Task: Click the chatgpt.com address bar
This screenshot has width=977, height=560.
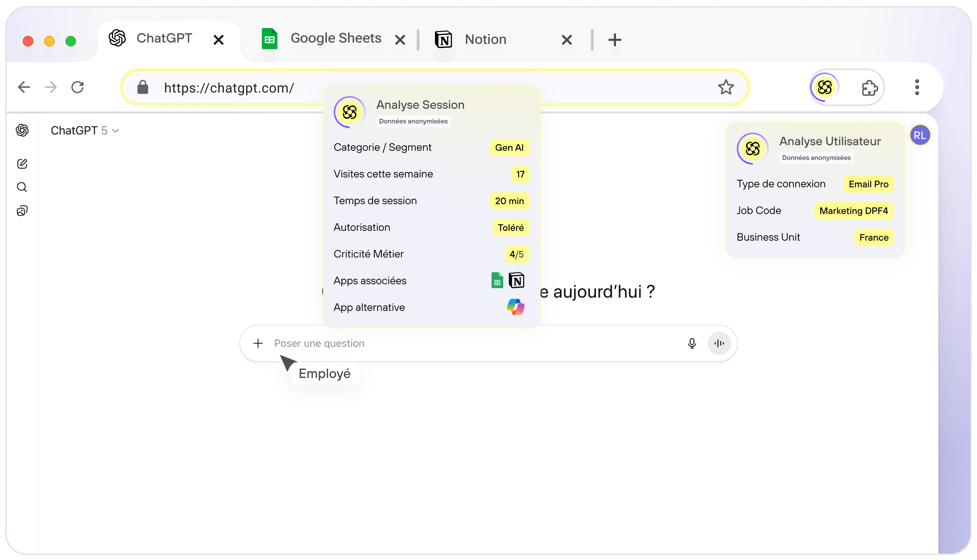Action: point(229,88)
